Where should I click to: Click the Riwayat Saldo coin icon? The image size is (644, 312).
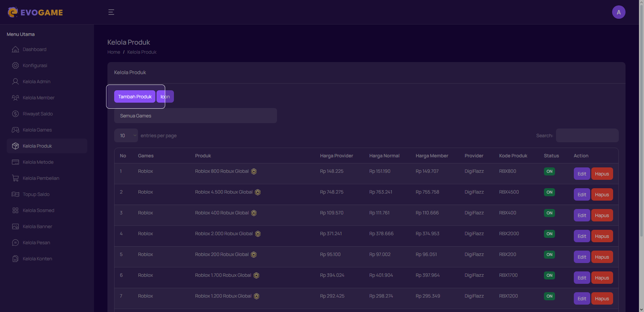tap(15, 114)
